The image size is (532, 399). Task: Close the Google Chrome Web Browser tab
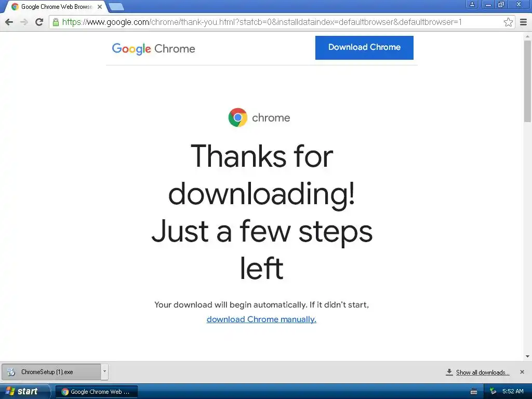(100, 6)
